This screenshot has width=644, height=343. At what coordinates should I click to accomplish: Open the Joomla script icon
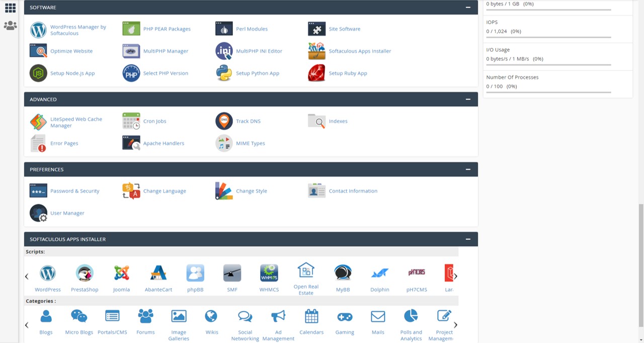tap(121, 273)
